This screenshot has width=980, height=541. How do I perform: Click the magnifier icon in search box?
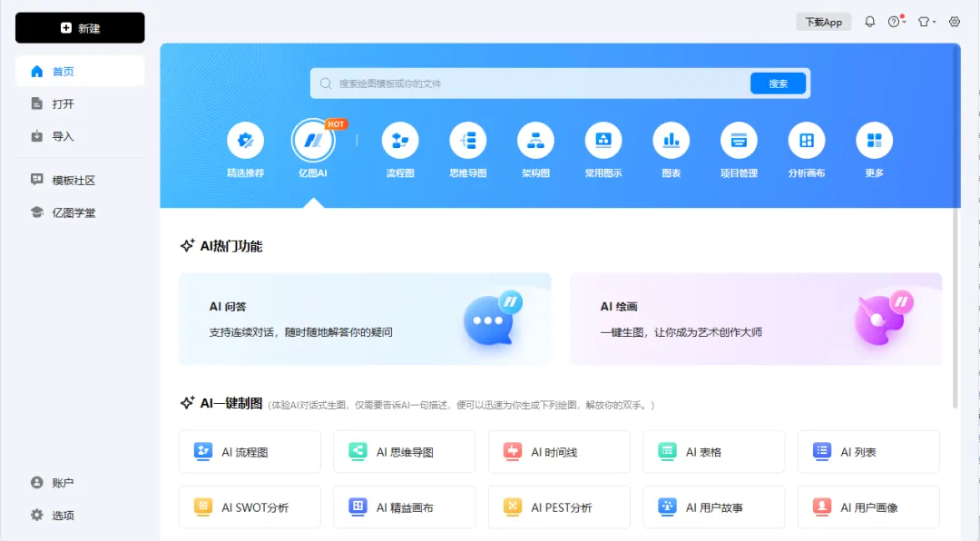coord(326,84)
